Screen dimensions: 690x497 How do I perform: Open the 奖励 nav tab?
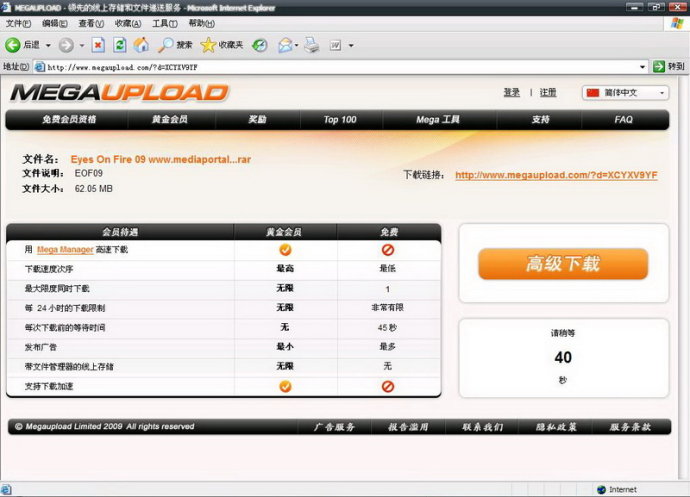pyautogui.click(x=257, y=119)
